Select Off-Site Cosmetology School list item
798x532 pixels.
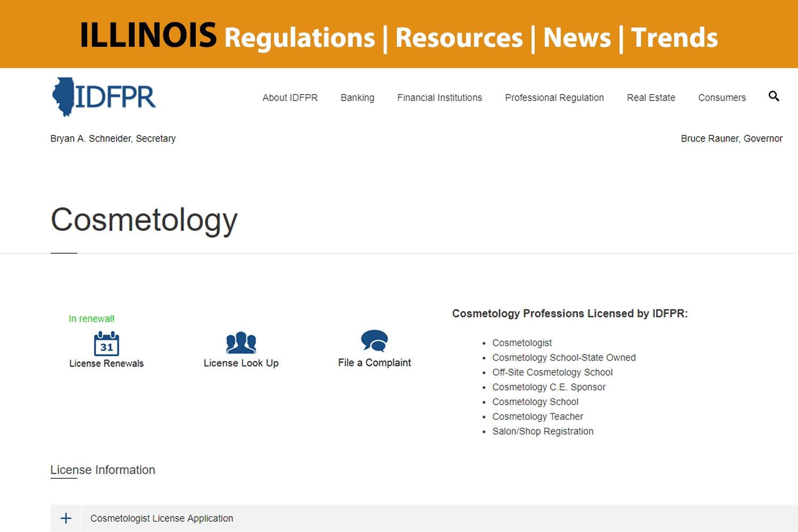(552, 372)
